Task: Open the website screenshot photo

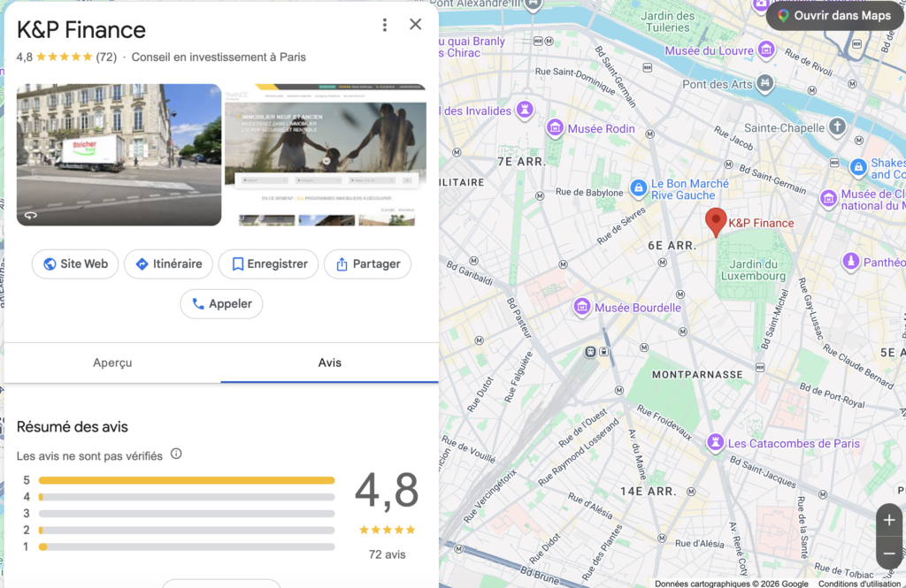Action: pyautogui.click(x=326, y=155)
